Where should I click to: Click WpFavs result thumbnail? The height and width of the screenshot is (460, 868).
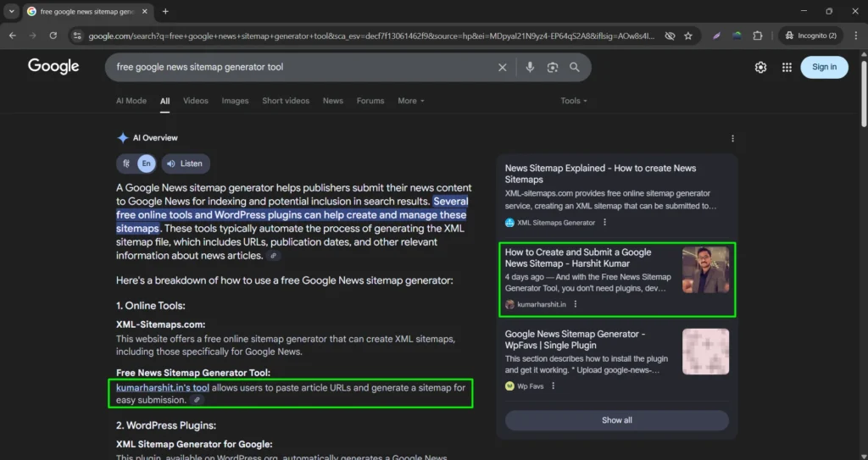(x=705, y=352)
